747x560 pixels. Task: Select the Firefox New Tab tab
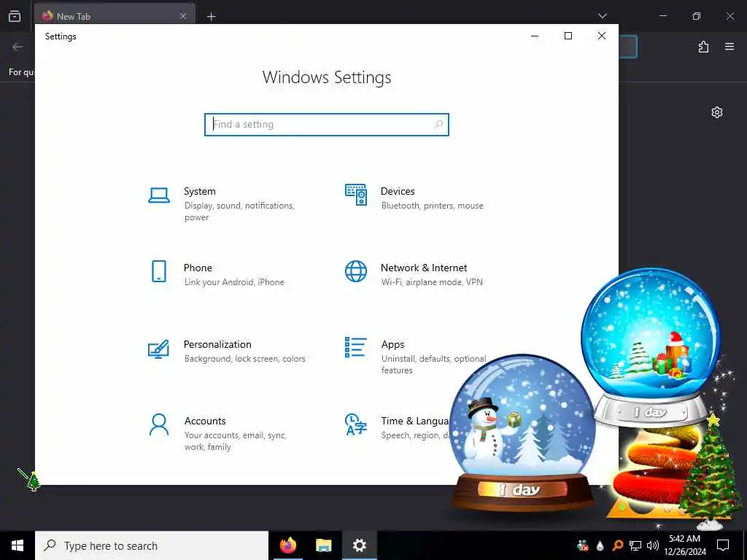[115, 16]
